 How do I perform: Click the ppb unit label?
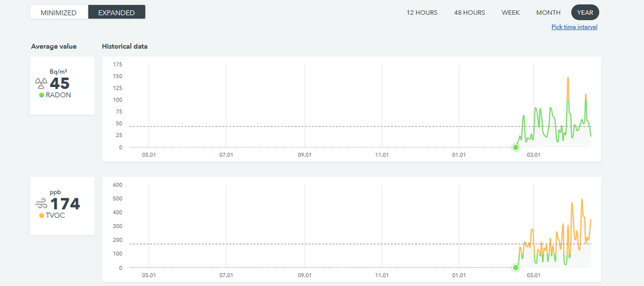55,192
